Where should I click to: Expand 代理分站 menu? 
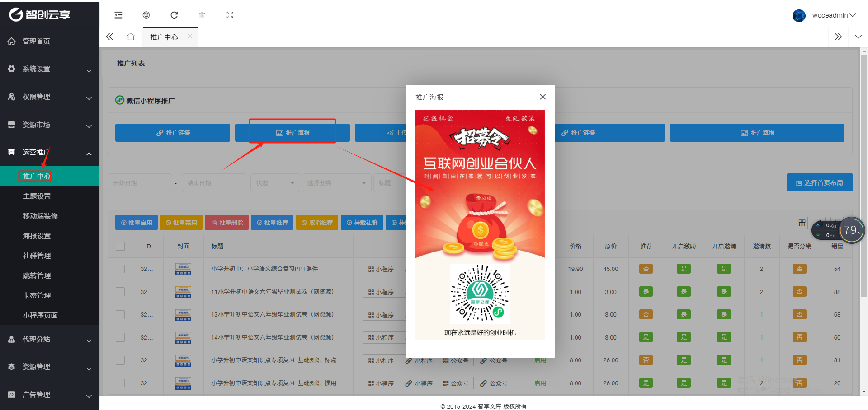tap(50, 339)
